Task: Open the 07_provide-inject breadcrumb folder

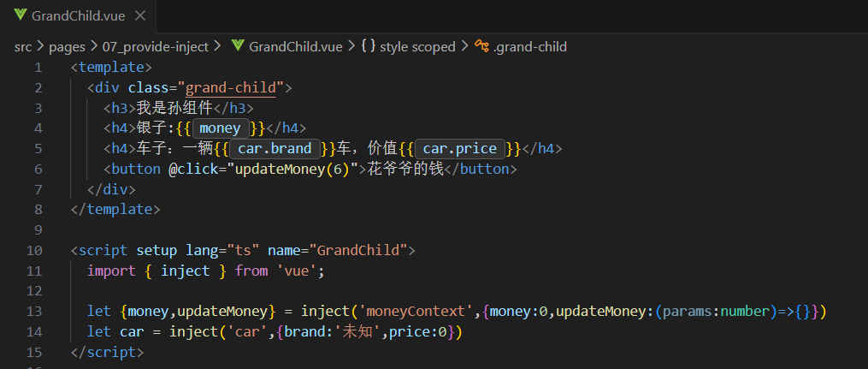Action: tap(155, 47)
